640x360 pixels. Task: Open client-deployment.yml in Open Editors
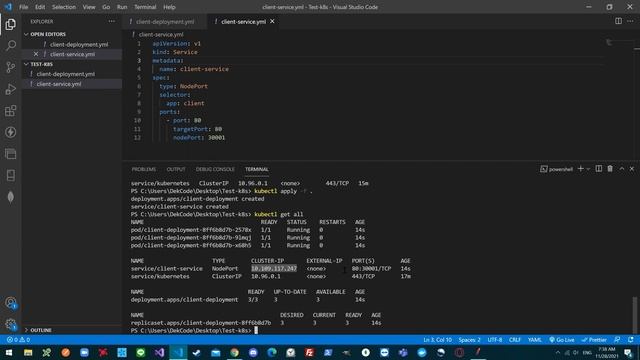click(x=79, y=44)
